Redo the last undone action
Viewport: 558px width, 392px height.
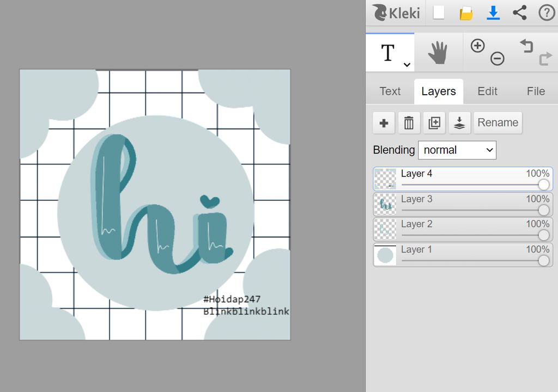[x=545, y=59]
